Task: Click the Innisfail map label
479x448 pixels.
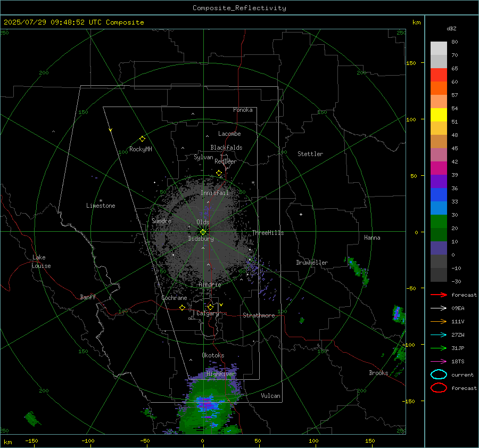Action: [x=214, y=193]
